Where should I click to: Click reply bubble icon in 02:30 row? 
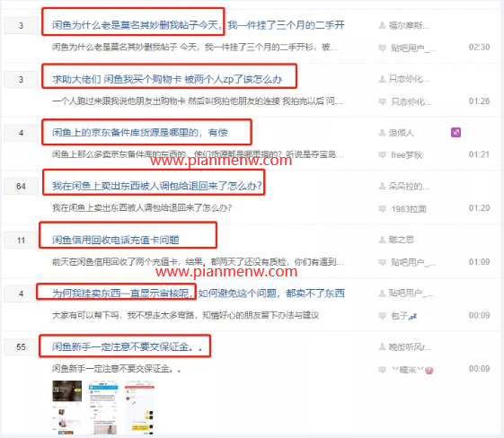(x=382, y=48)
